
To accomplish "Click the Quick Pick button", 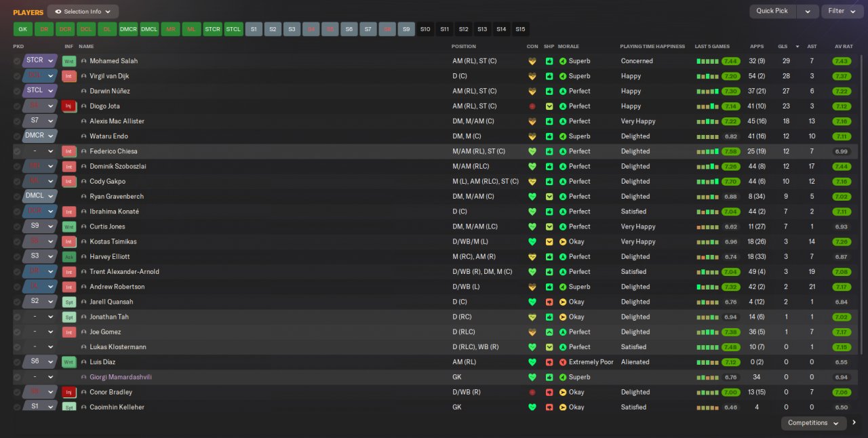I will click(772, 12).
